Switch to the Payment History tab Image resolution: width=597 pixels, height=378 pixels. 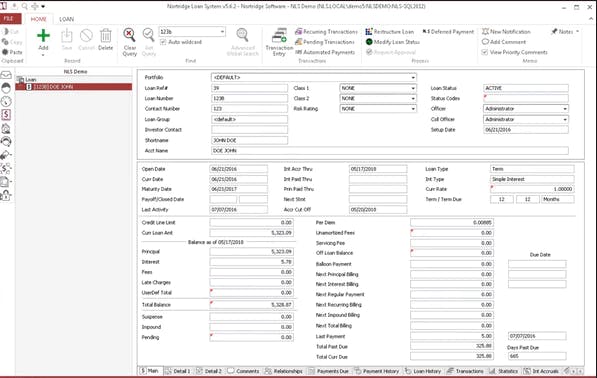coord(377,371)
